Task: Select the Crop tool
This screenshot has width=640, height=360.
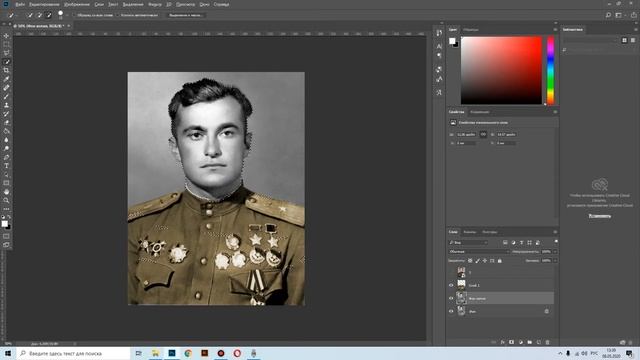Action: click(6, 70)
